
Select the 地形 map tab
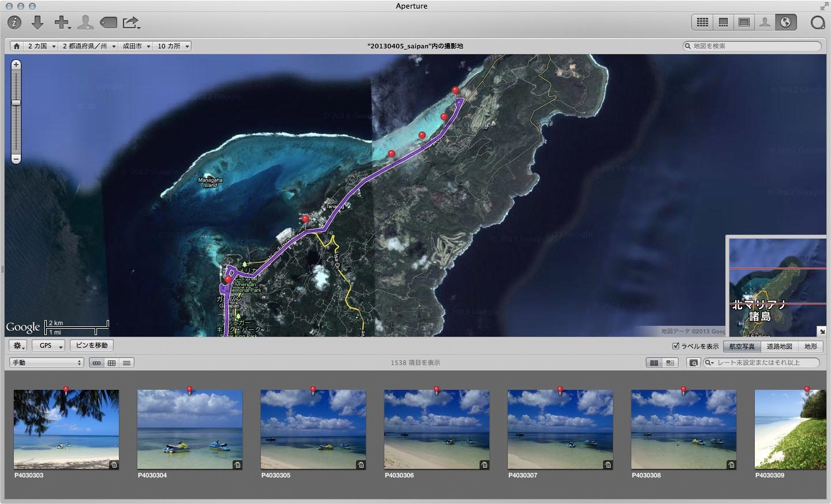(811, 346)
